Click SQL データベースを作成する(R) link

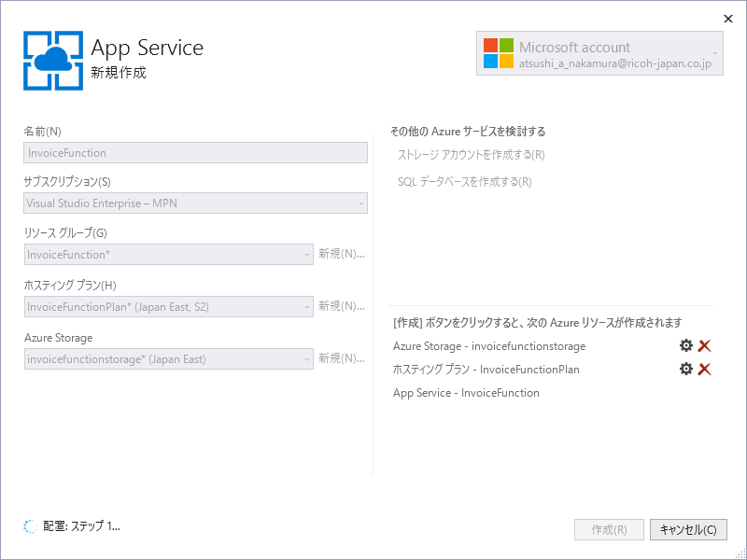click(x=464, y=182)
